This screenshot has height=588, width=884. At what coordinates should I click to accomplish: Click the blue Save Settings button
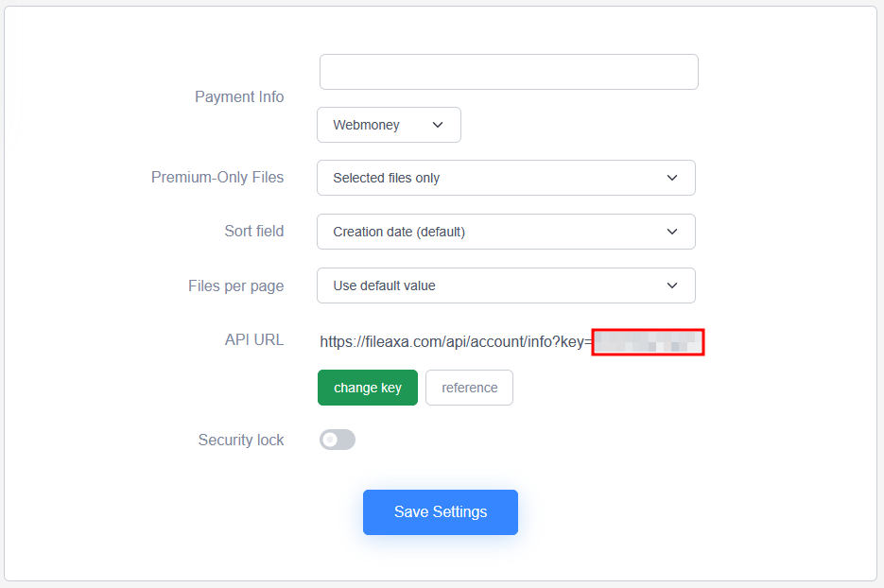pos(441,511)
